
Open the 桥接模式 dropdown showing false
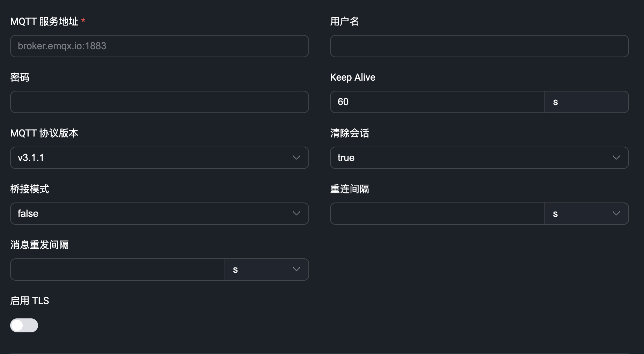[159, 213]
